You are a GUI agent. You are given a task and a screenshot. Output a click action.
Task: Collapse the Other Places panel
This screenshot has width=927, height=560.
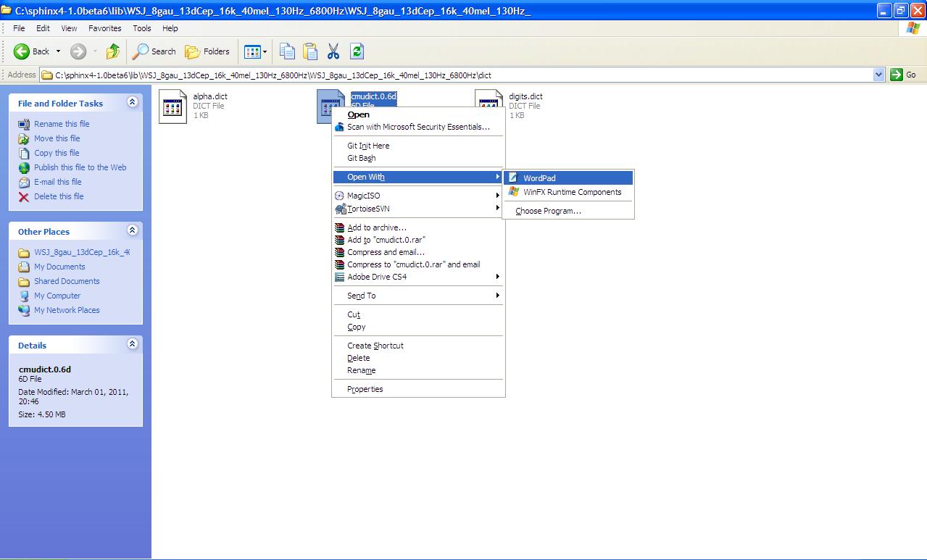coord(132,230)
